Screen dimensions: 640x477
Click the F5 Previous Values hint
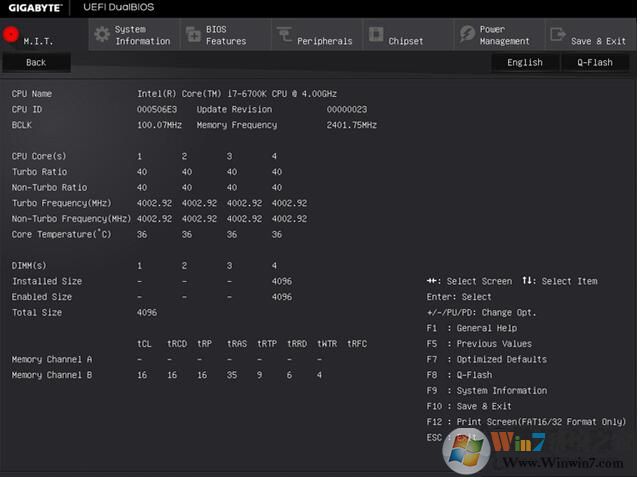[x=479, y=344]
